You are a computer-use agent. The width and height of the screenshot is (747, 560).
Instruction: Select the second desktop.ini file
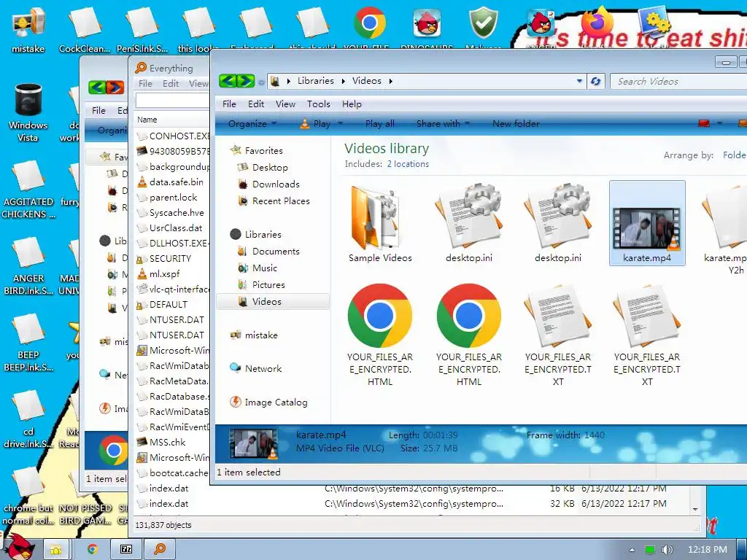558,224
